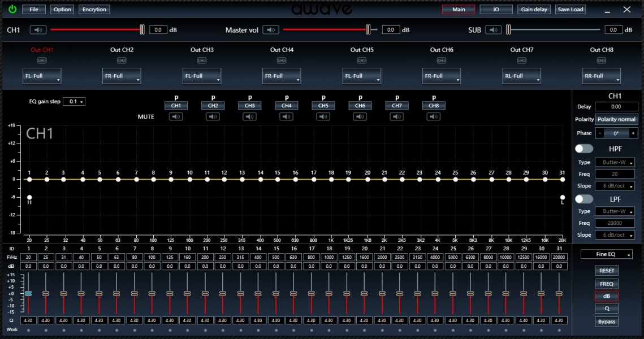
Task: Mute CH8 in the EQ mute row
Action: click(434, 117)
